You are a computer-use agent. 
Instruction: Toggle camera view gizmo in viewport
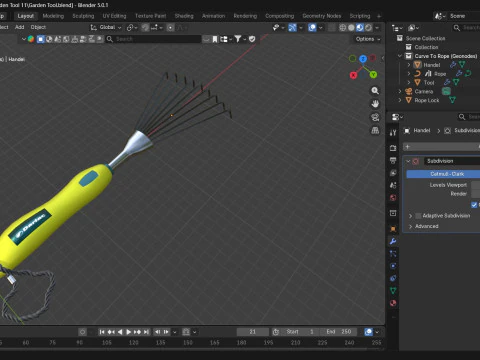(x=375, y=117)
